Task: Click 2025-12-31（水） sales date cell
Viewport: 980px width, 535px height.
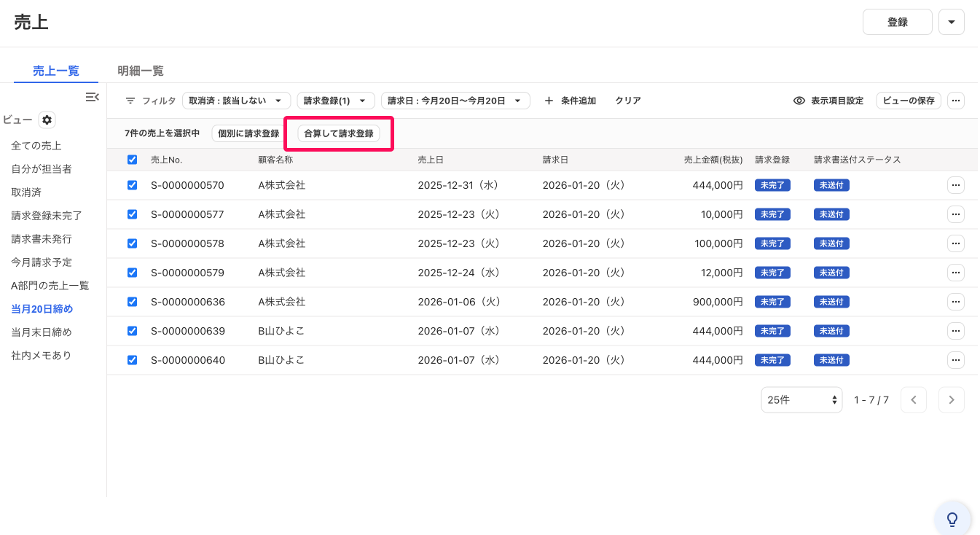Action: click(460, 185)
